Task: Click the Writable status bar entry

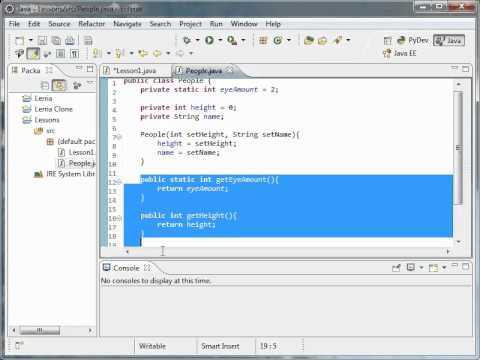Action: click(x=152, y=346)
